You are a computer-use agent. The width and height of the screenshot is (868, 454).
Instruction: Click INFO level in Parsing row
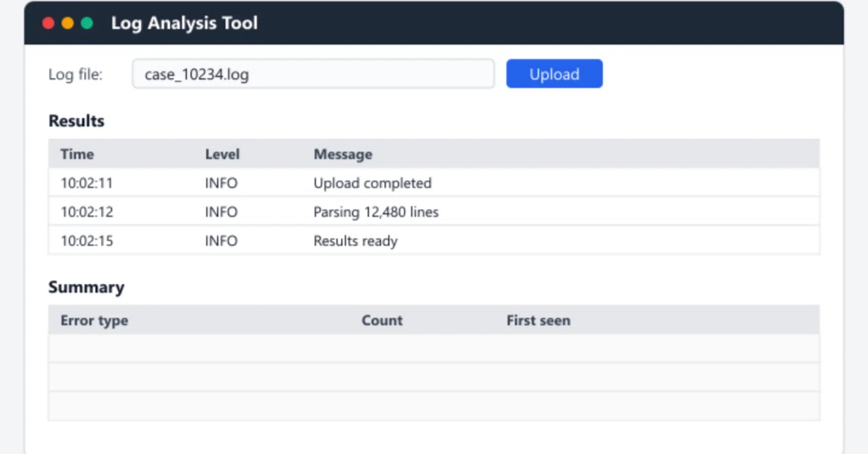[221, 212]
